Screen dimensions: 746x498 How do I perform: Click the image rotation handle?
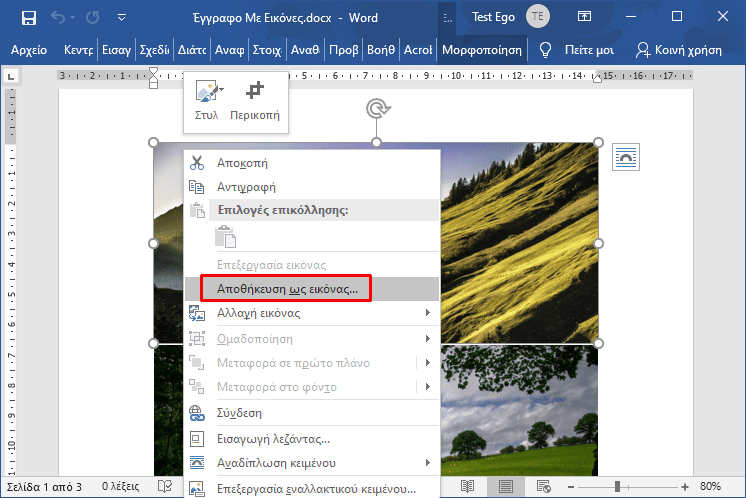[x=378, y=108]
